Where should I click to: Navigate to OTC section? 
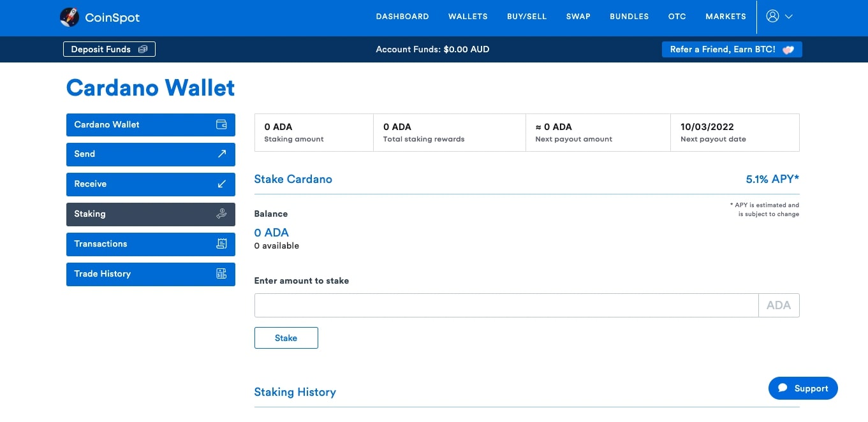pos(677,17)
